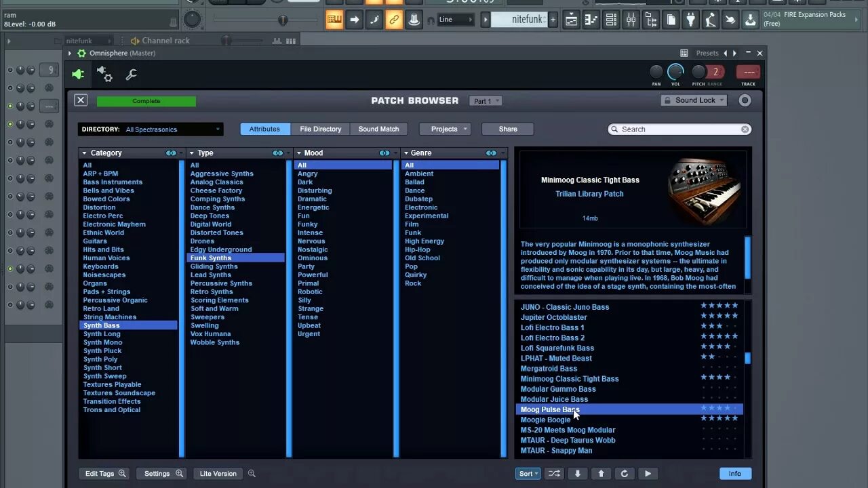Open the Sort dropdown

tap(528, 474)
